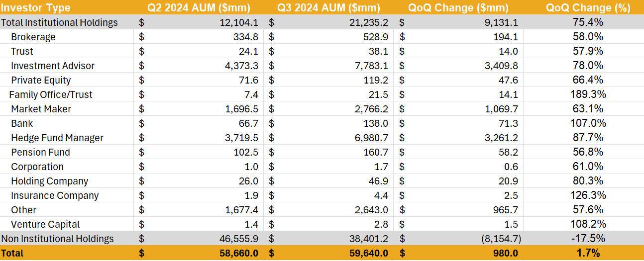Select the 1,069.7 change value

501,109
